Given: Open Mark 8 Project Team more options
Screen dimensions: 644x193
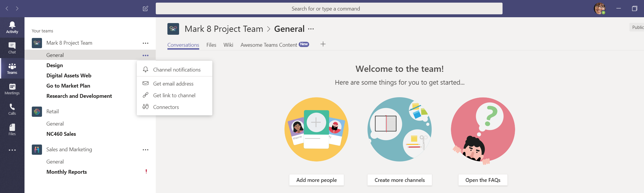Looking at the screenshot, I should 145,43.
